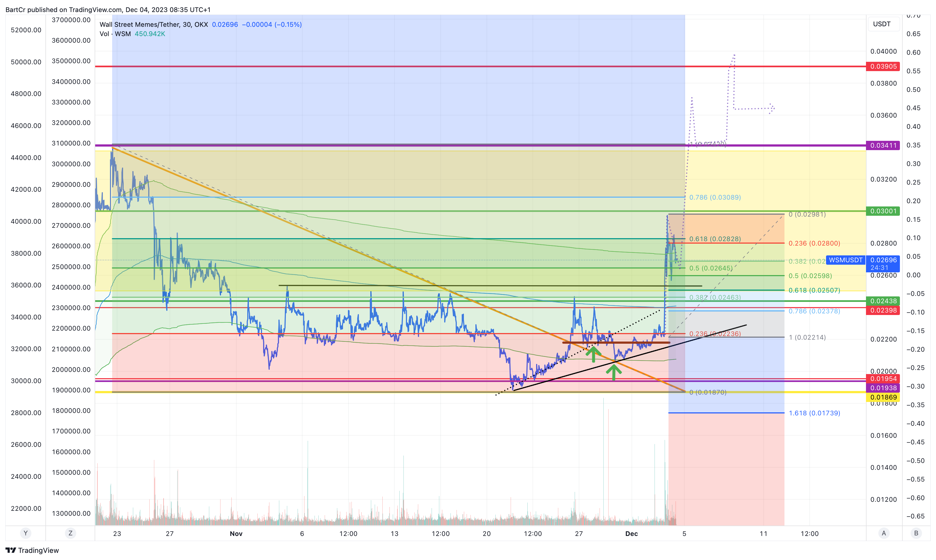Click the Dec date on time axis

point(631,533)
